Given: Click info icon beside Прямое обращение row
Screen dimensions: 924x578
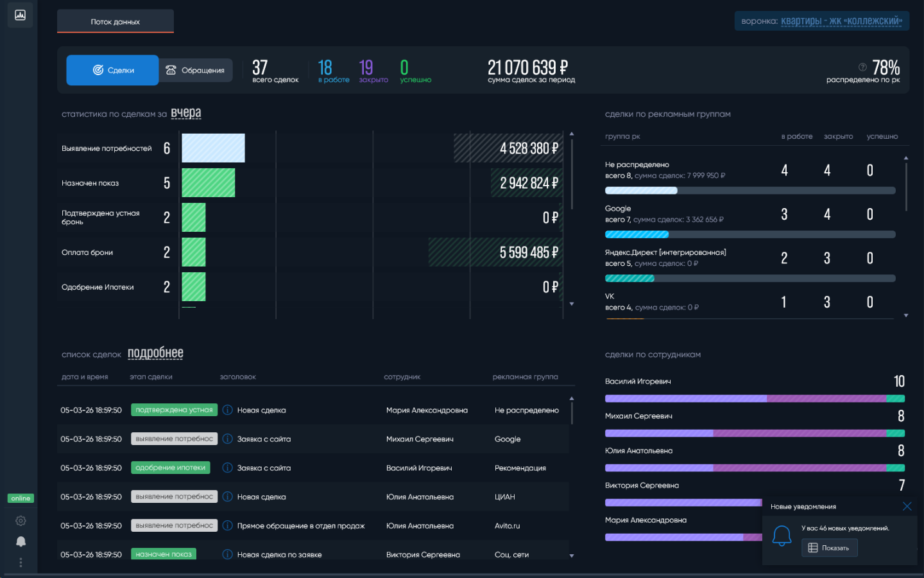Looking at the screenshot, I should 227,525.
